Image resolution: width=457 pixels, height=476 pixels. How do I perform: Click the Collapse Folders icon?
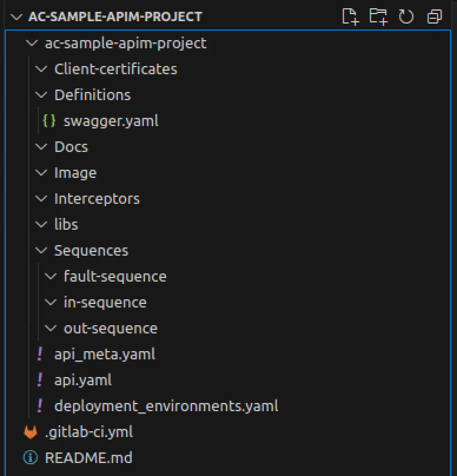pyautogui.click(x=434, y=17)
